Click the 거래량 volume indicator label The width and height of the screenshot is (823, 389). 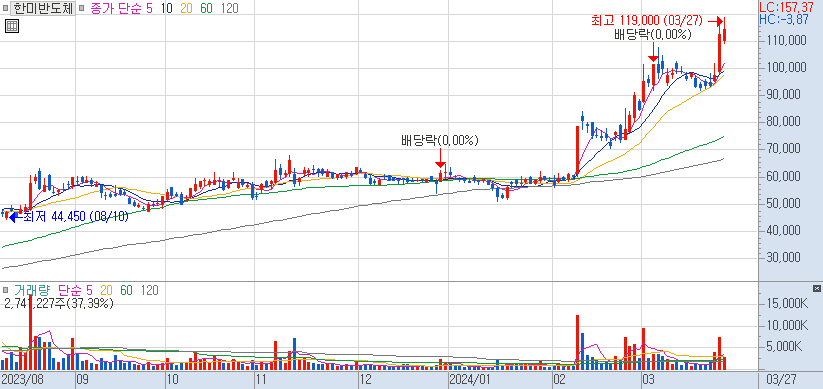pyautogui.click(x=33, y=290)
